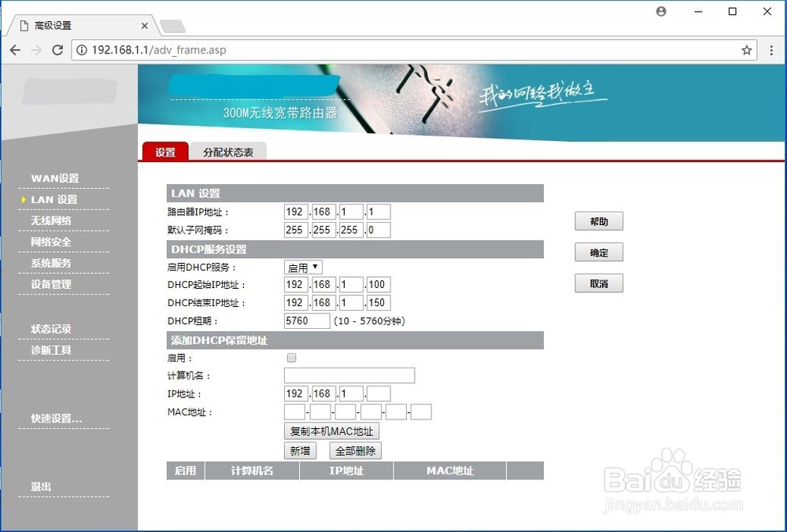Click 退出 to log out
787x532 pixels.
coord(41,486)
